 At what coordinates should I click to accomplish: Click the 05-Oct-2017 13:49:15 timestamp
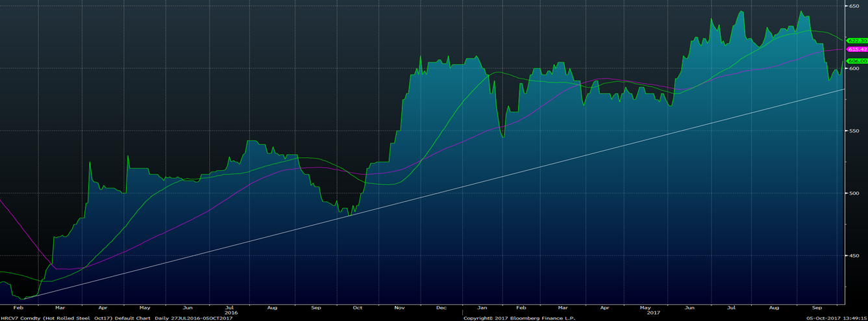point(836,318)
